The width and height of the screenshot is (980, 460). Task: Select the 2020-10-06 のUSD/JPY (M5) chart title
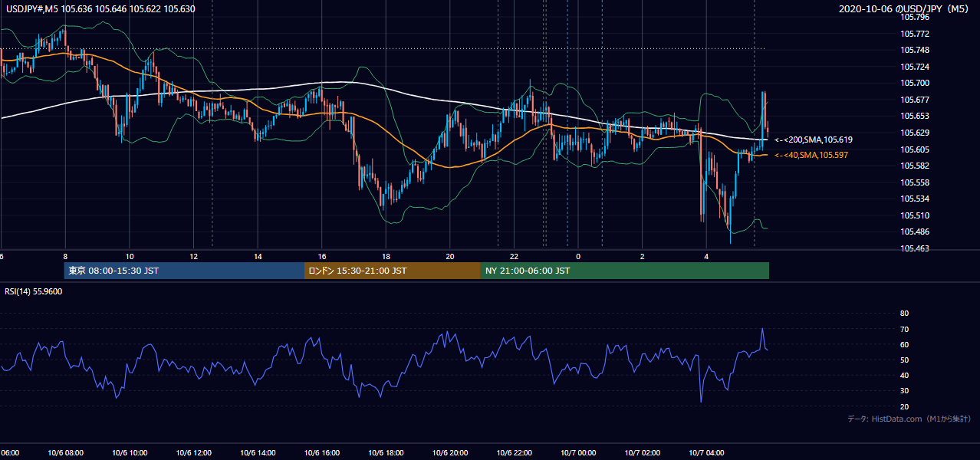[x=905, y=9]
